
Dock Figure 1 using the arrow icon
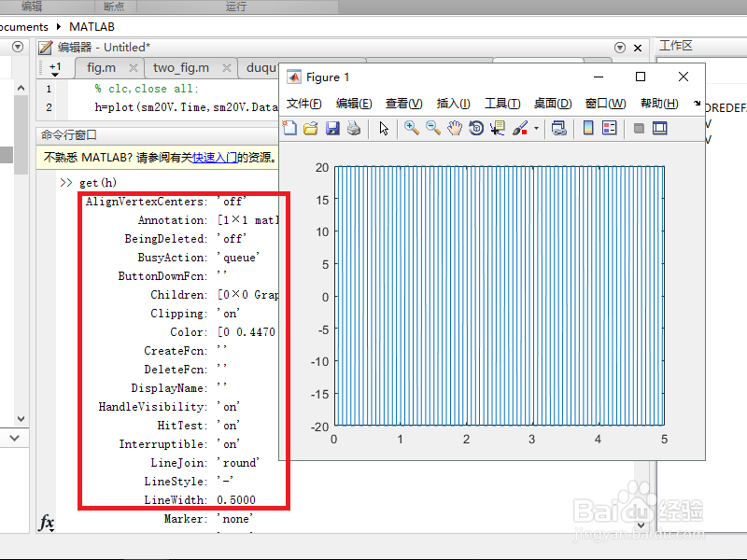tap(697, 103)
